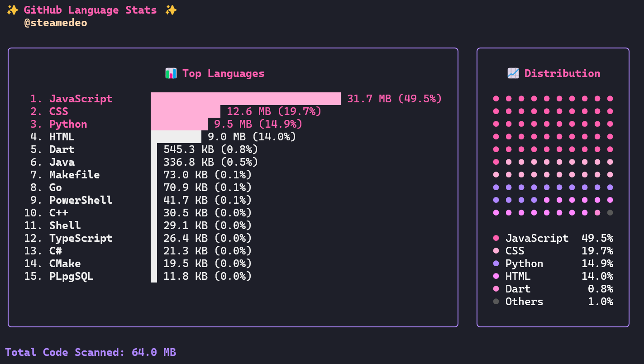The image size is (644, 364).
Task: Click the '41.7 KB (0.1%)' value
Action: tap(208, 200)
